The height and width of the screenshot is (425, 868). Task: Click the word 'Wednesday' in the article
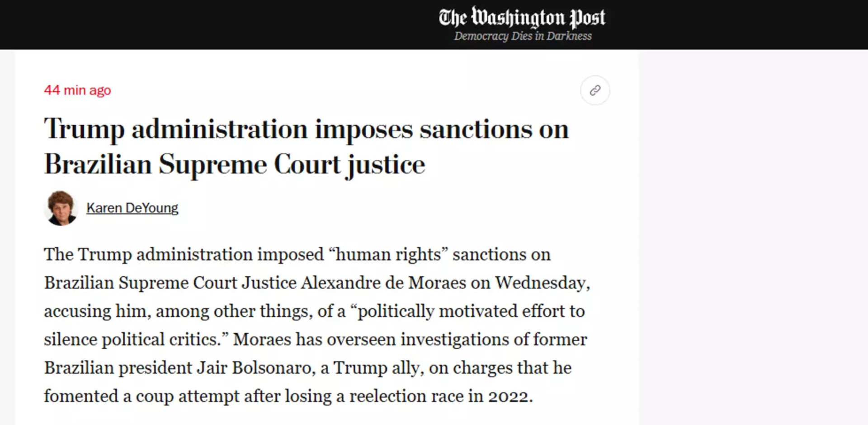[x=541, y=283]
